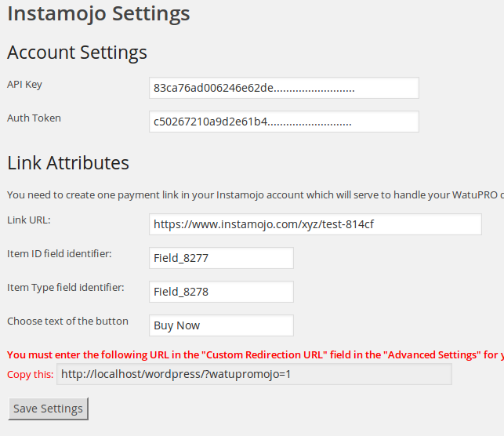Viewport: 504px width, 436px height.
Task: Focus the Auth Token text box
Action: 284,122
